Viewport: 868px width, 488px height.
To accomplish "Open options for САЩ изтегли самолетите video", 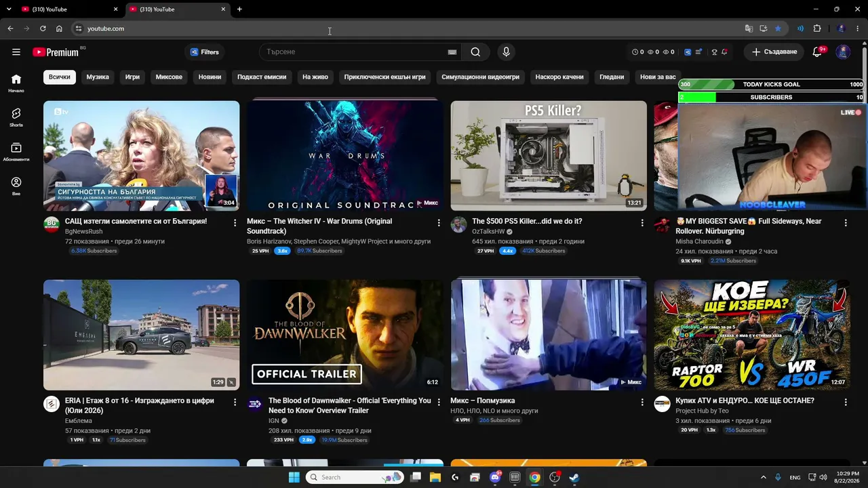I will tap(235, 222).
